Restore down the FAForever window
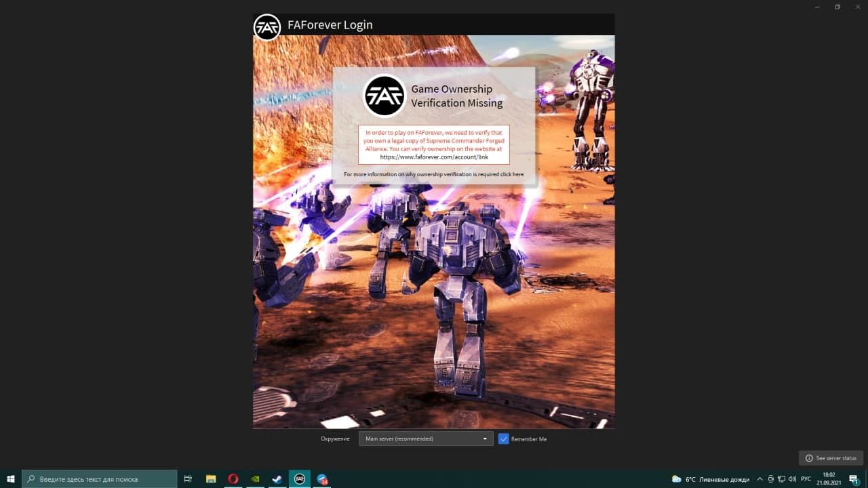Screen dimensions: 868x488 [837, 7]
